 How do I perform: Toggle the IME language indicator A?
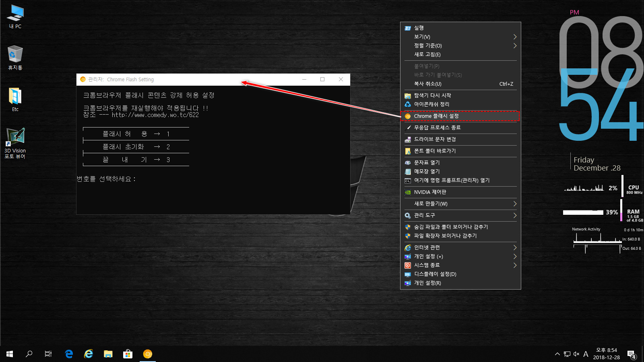pos(586,354)
